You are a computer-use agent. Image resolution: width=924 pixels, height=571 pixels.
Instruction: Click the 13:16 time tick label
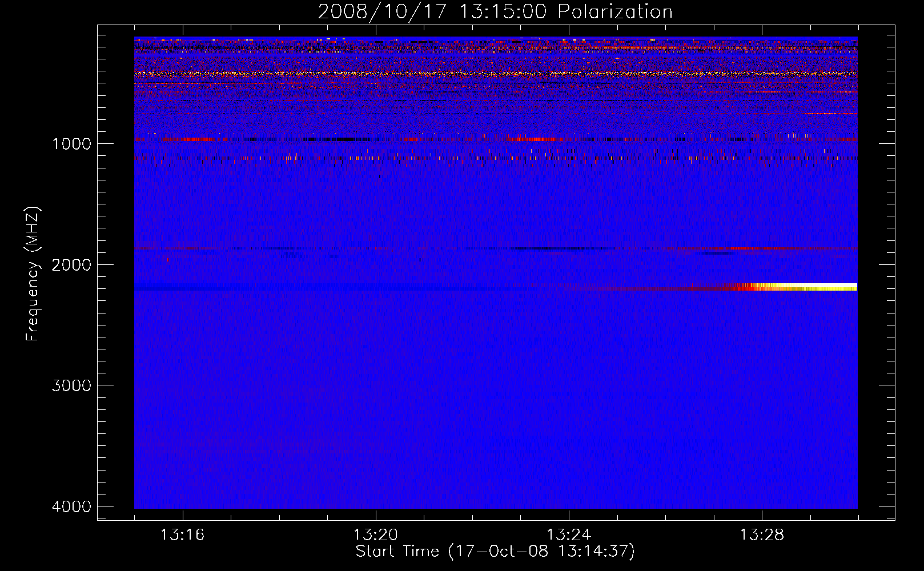pyautogui.click(x=182, y=535)
